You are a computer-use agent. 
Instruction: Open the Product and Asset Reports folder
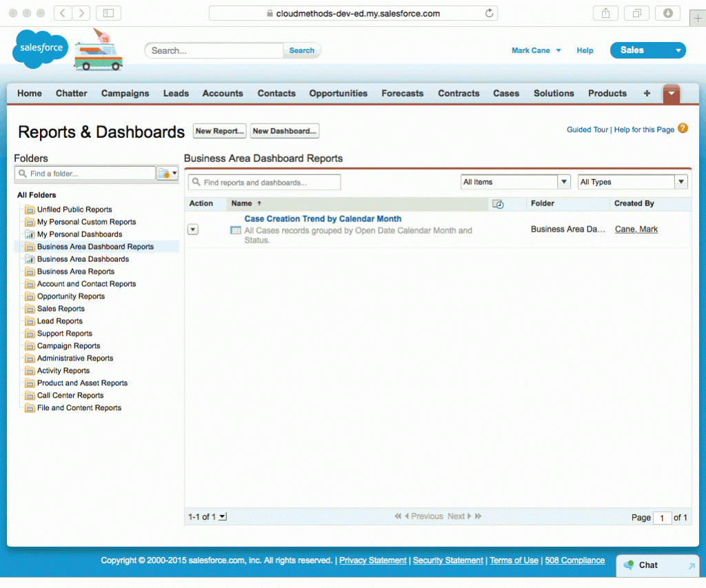(x=83, y=383)
